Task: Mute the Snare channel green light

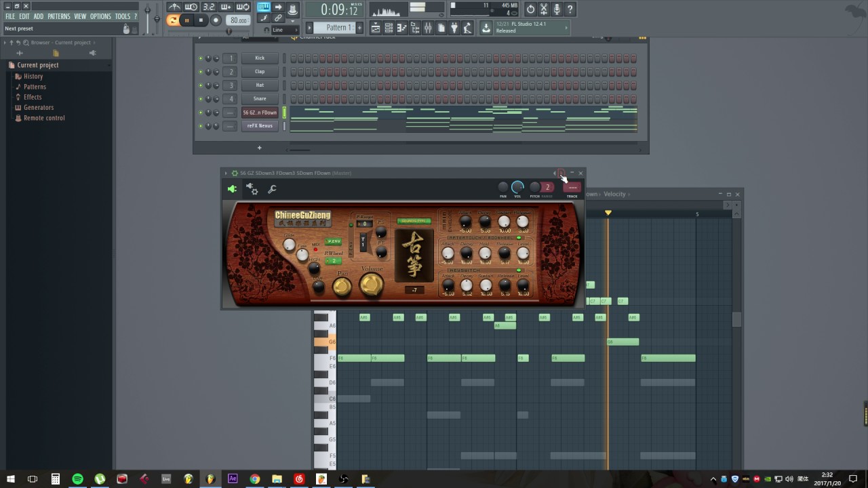Action: 200,99
